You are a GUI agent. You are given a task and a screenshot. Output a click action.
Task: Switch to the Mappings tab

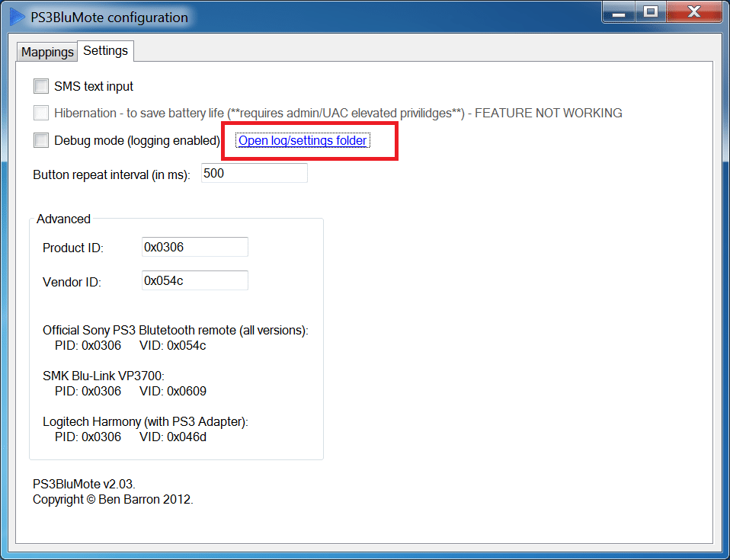[x=47, y=52]
